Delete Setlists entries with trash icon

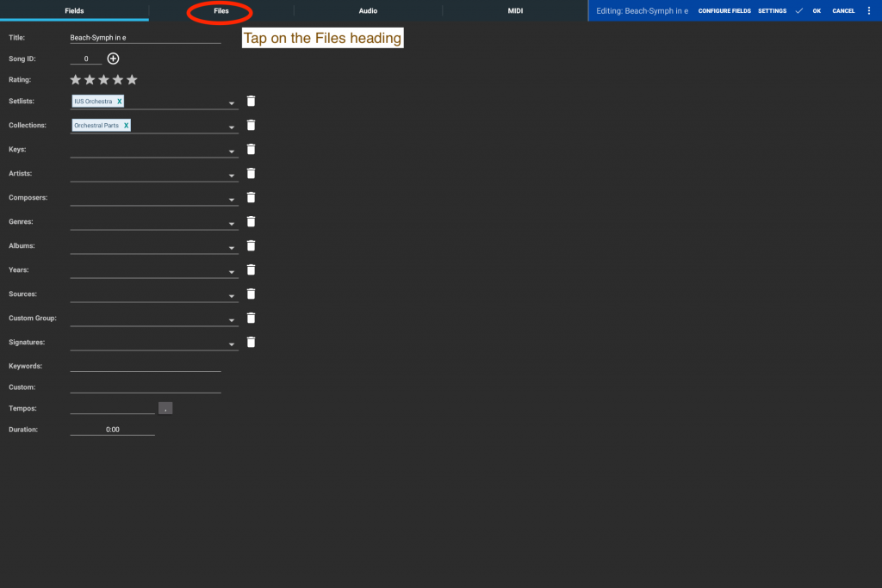(251, 101)
